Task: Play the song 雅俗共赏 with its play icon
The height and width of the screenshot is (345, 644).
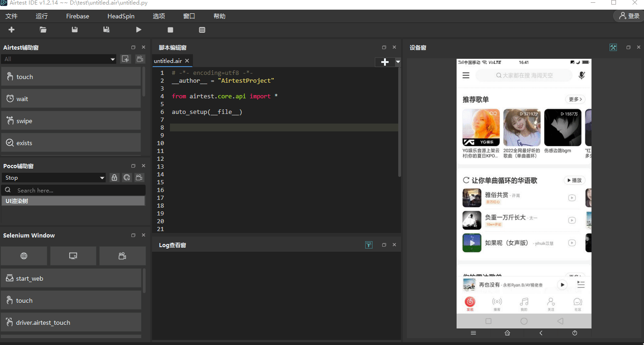Action: 572,198
